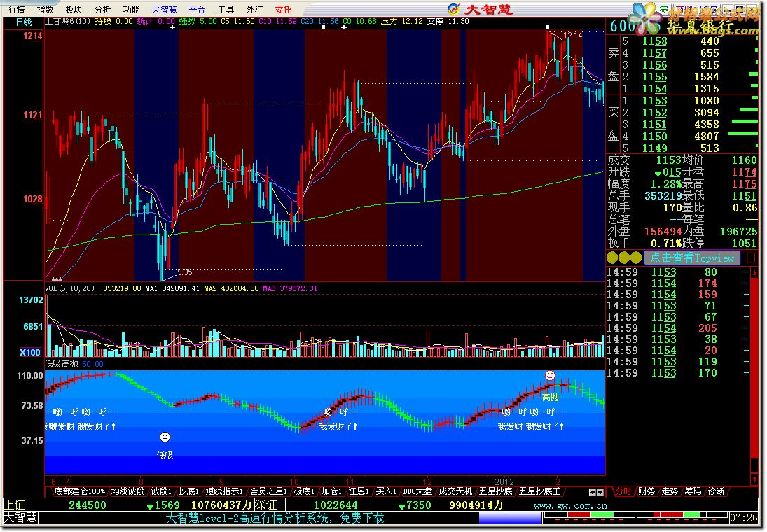Click the blue progress block in status bar
This screenshot has height=532, width=767.
click(x=510, y=517)
